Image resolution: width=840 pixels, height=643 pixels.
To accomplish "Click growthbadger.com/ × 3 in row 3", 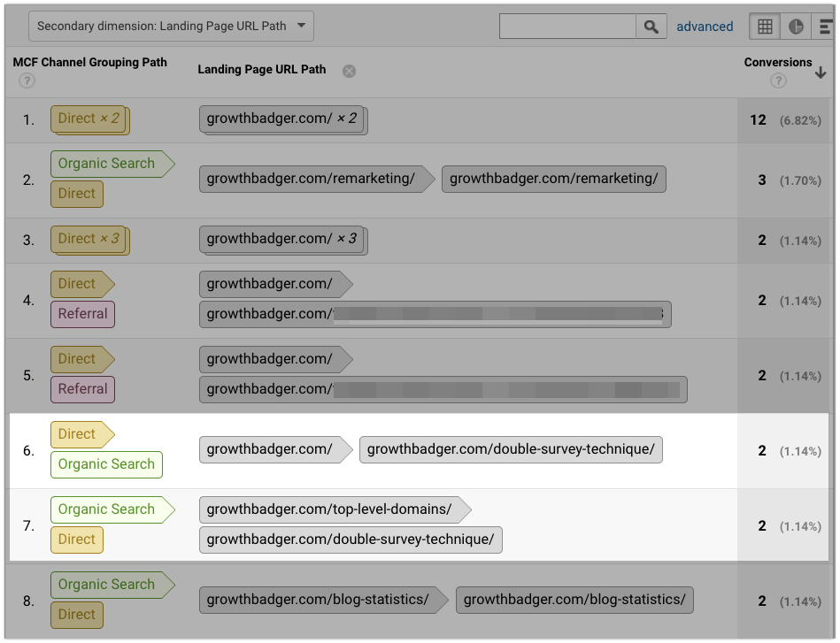I will (283, 240).
